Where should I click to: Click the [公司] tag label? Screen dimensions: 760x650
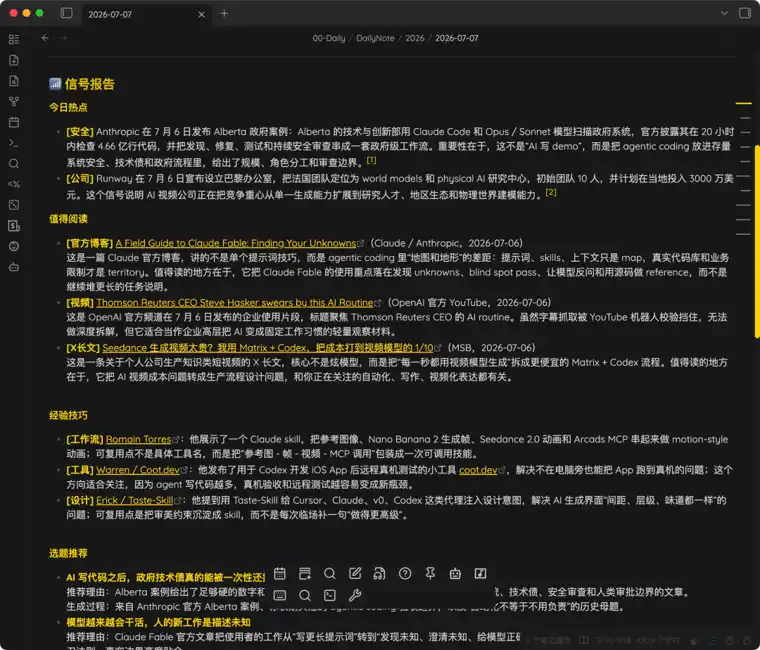80,178
